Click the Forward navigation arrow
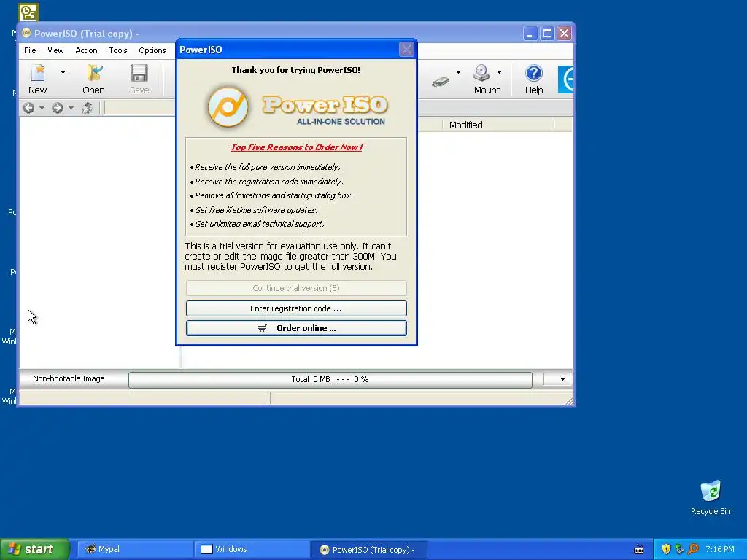747x560 pixels. coord(57,108)
